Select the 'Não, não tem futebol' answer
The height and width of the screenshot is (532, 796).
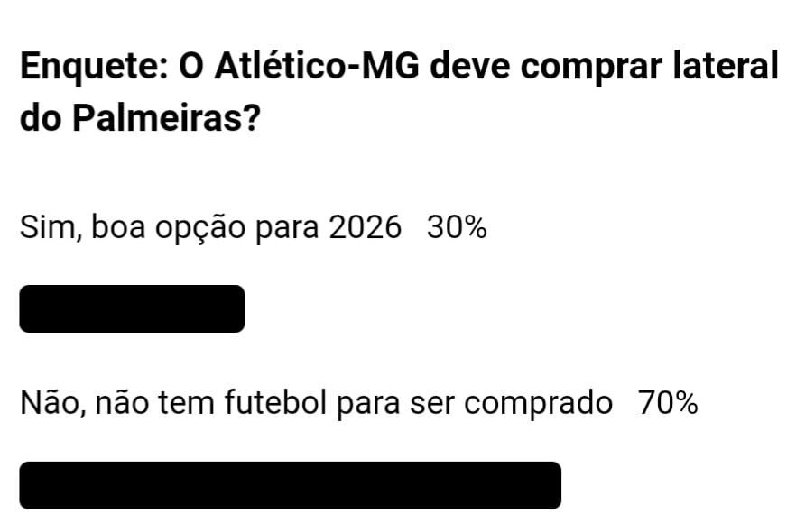coord(316,403)
